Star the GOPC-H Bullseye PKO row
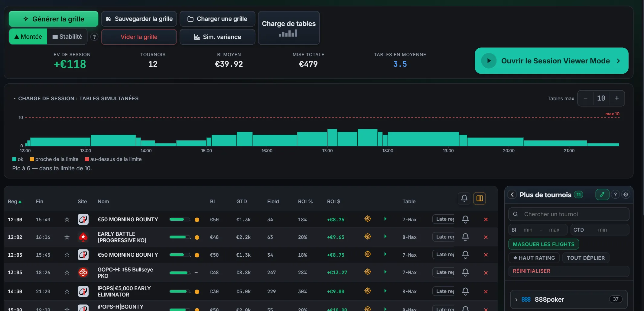This screenshot has height=311, width=644. (x=67, y=273)
